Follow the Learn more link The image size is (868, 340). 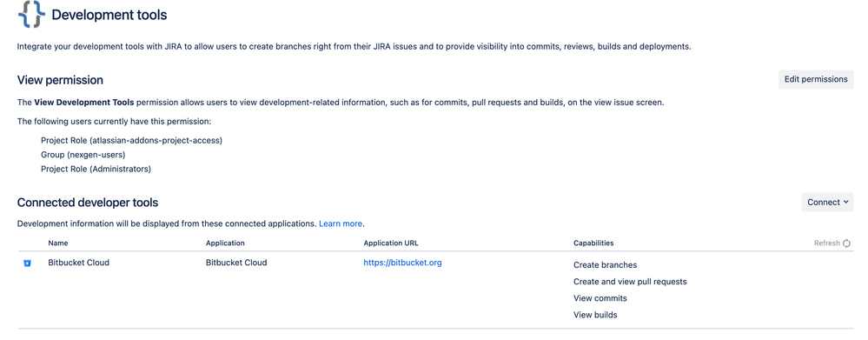(x=341, y=223)
